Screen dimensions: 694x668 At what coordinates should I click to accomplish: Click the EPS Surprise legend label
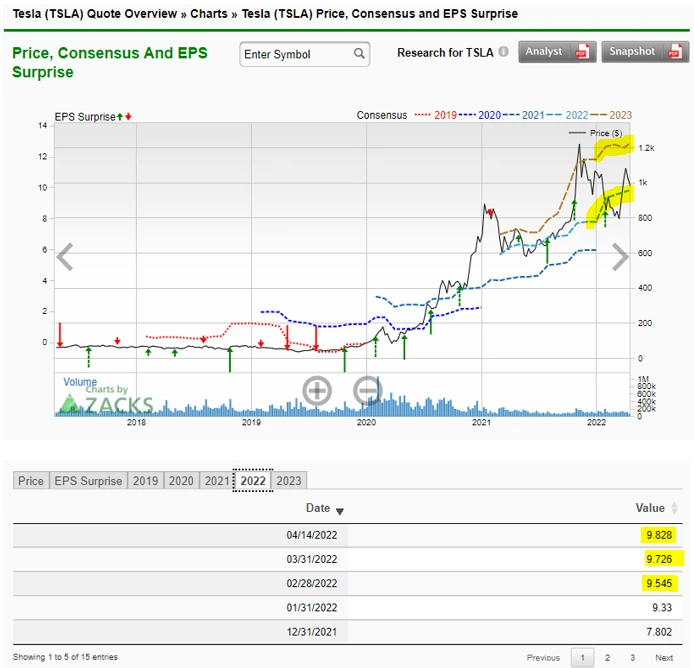coord(85,117)
